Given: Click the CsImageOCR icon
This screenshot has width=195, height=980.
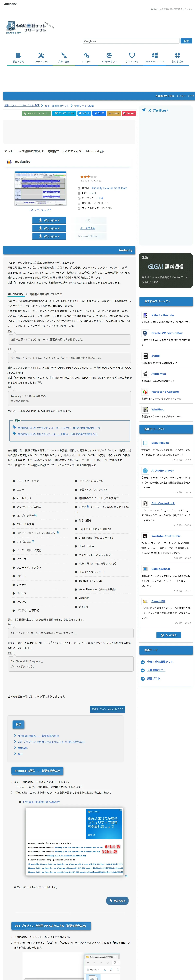Looking at the screenshot, I should [x=145, y=569].
